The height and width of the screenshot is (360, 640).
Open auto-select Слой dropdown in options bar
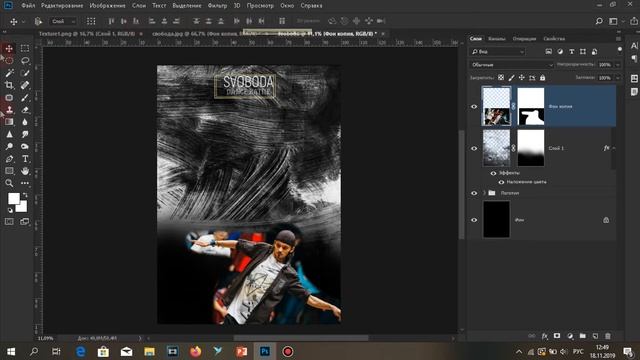63,21
